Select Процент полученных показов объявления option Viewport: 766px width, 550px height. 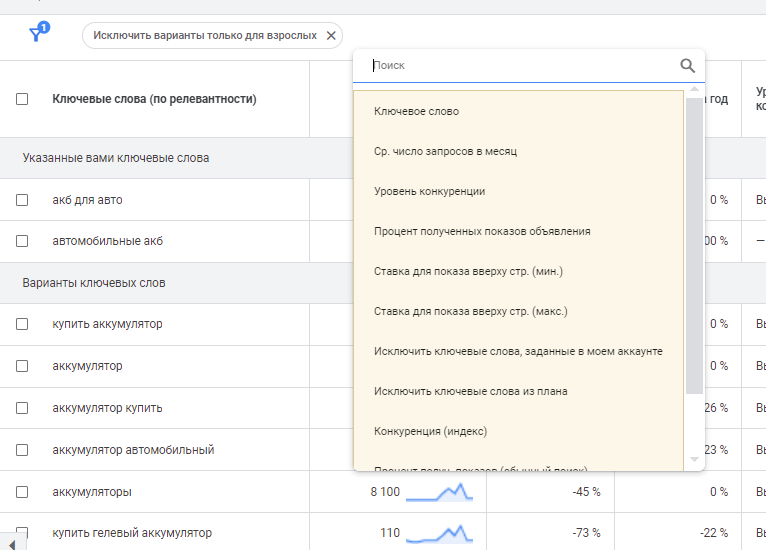click(x=518, y=232)
